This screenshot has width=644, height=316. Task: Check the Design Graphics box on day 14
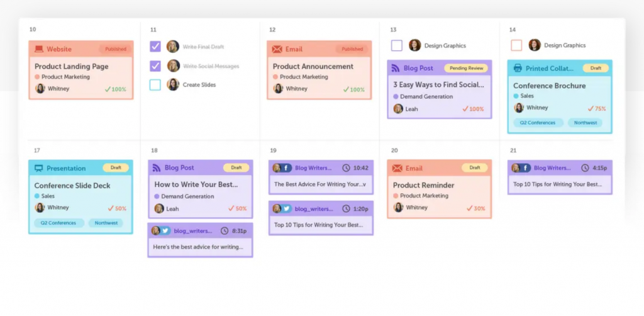point(516,45)
